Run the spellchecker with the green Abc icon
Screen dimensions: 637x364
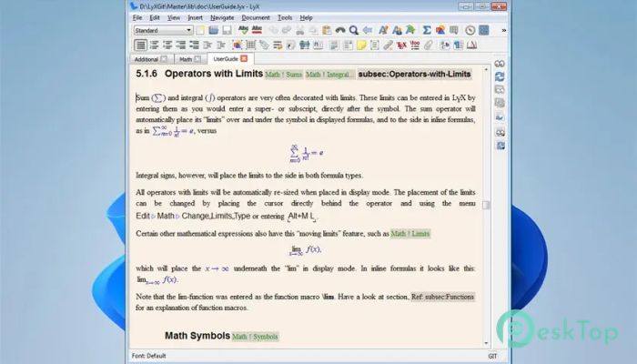pyautogui.click(x=243, y=30)
